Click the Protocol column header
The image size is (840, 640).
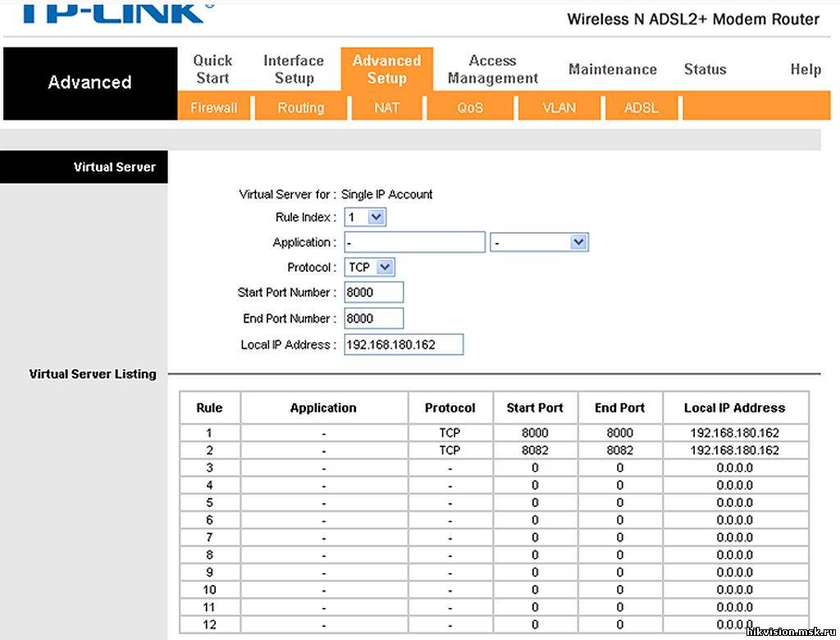tap(450, 408)
